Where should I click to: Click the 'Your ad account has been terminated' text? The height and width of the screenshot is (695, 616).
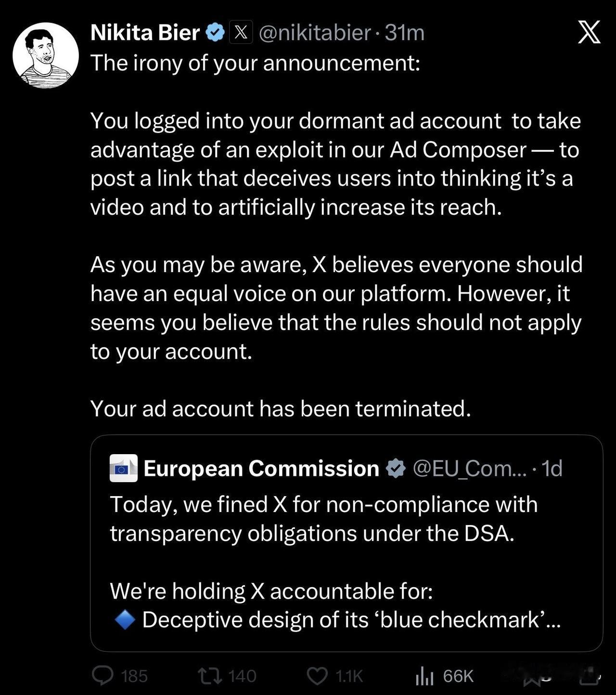281,408
